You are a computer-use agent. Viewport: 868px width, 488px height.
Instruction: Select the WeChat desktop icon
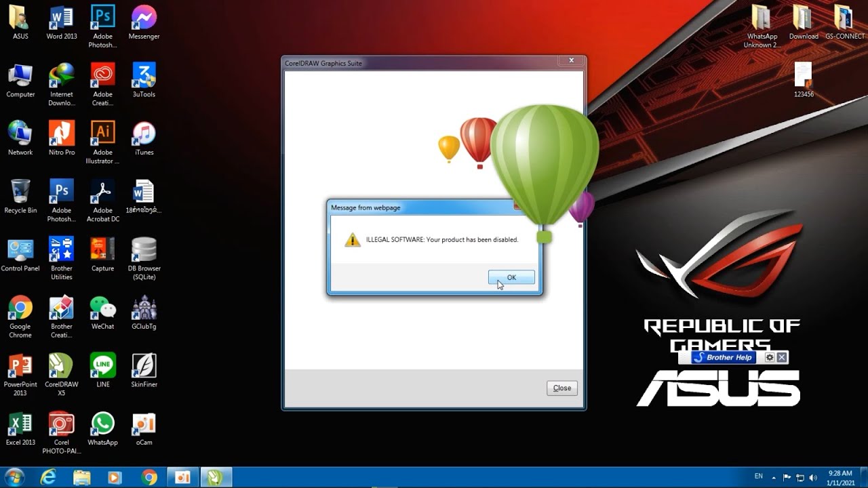tap(103, 312)
